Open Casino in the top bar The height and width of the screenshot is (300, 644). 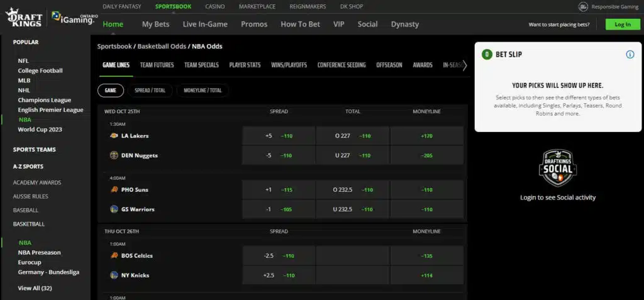pos(215,6)
